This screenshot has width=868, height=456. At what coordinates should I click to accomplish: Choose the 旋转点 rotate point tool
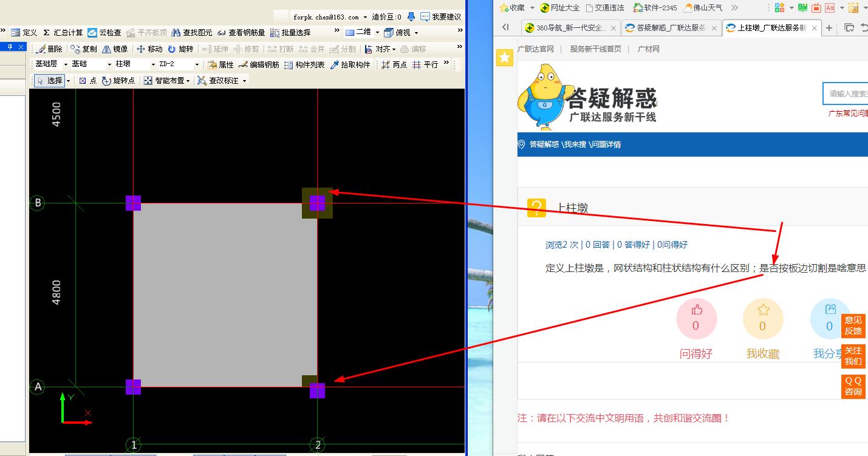[x=118, y=80]
